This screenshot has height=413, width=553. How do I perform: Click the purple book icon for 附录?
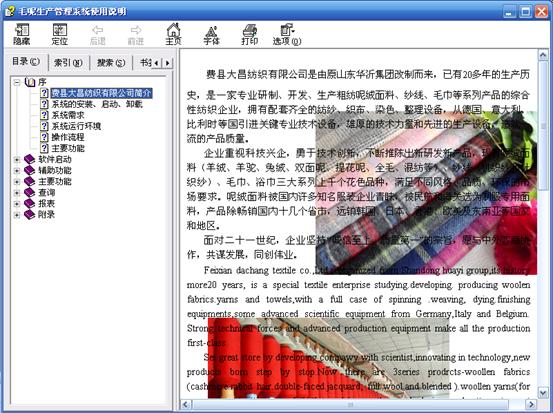click(x=29, y=214)
